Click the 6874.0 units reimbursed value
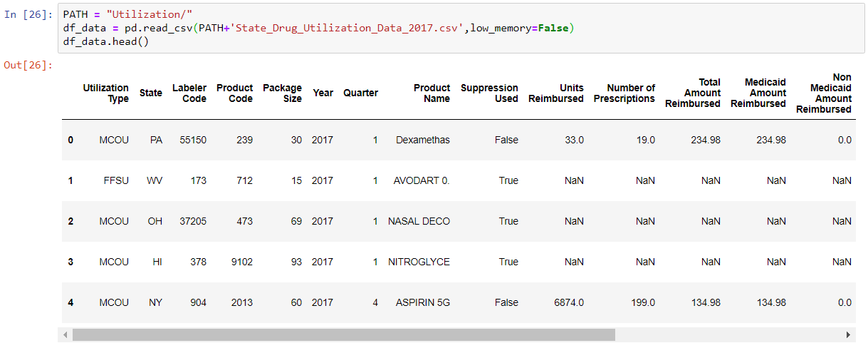This screenshot has width=868, height=343. pos(568,302)
